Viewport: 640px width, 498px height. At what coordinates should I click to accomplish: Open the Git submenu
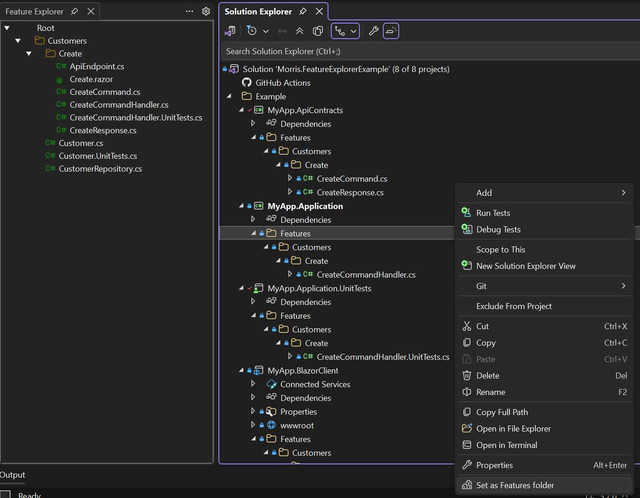544,287
